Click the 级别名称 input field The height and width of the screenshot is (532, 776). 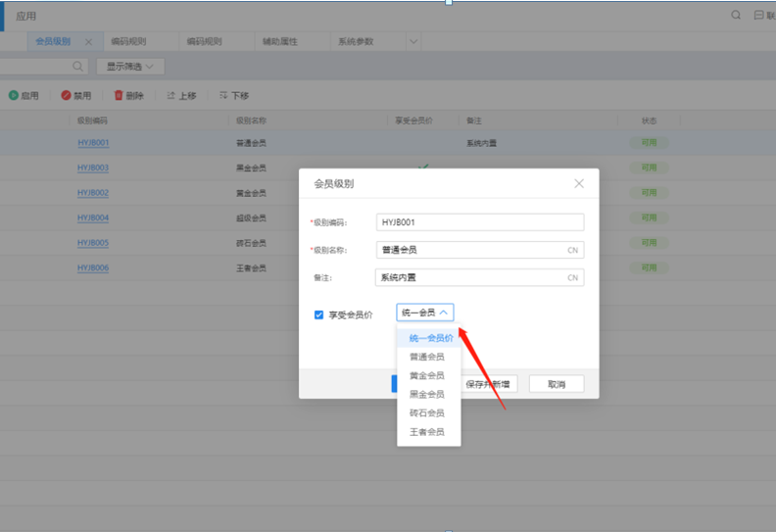(x=470, y=250)
